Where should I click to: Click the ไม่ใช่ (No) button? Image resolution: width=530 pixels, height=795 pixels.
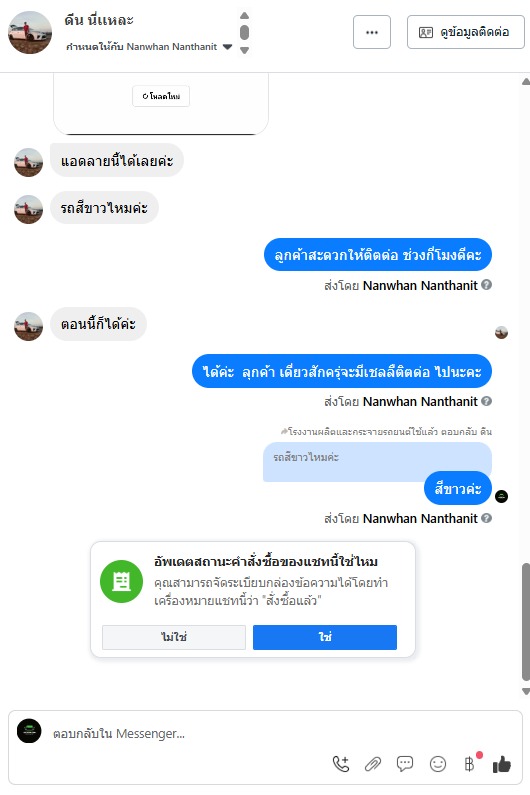pos(174,637)
